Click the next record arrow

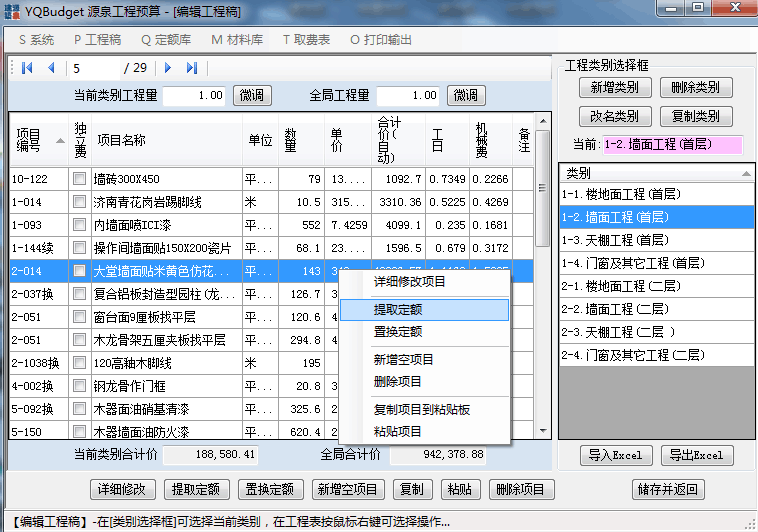(168, 68)
